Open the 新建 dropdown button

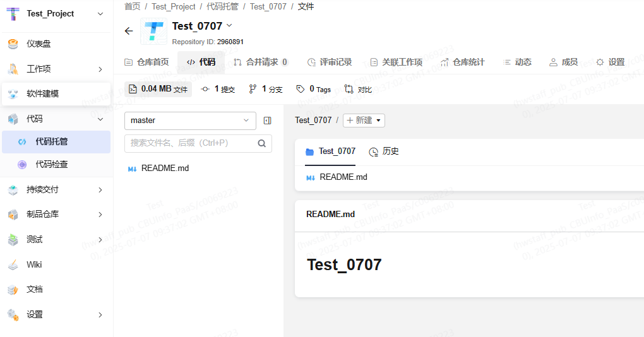364,121
